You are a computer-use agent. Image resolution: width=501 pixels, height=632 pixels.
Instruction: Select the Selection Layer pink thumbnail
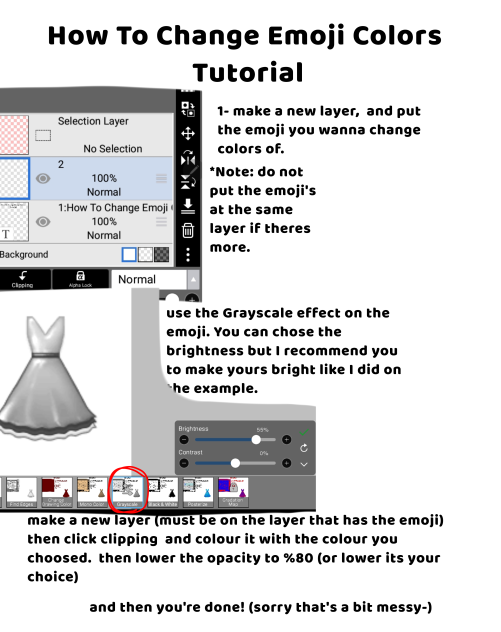[x=14, y=135]
